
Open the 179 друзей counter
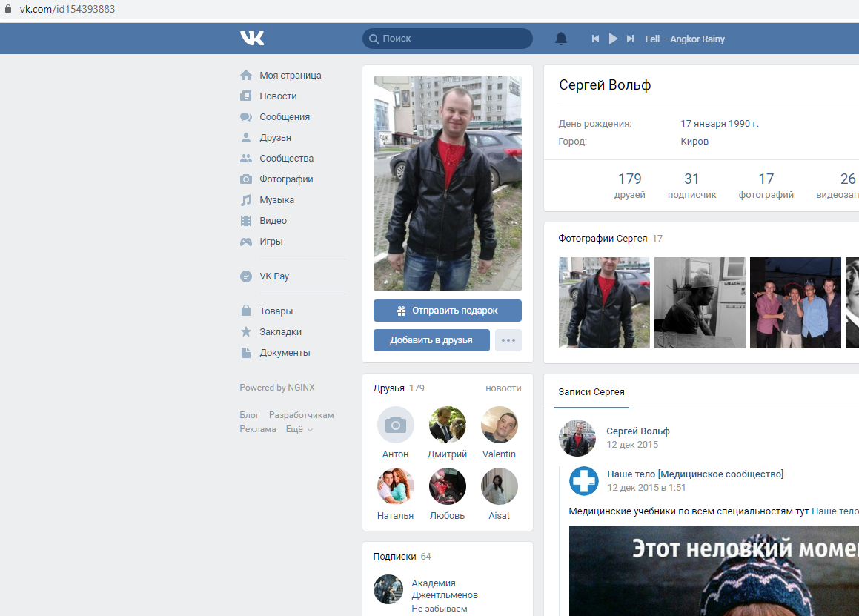(x=629, y=186)
